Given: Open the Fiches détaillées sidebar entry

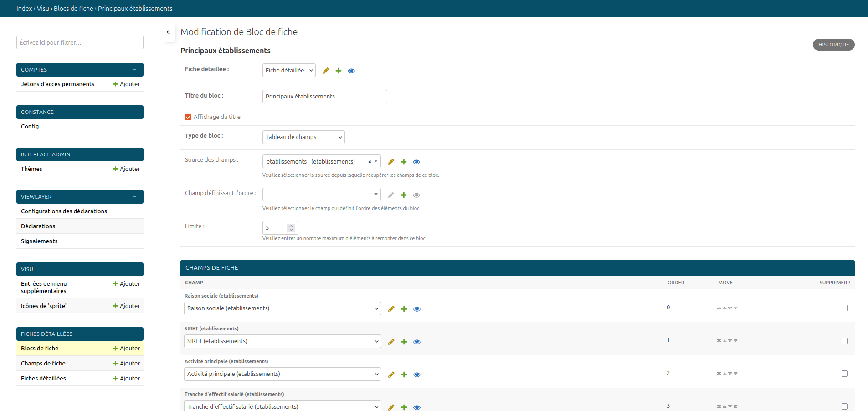Looking at the screenshot, I should tap(43, 379).
